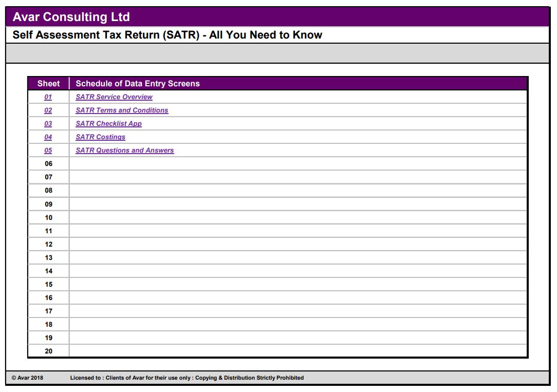
Task: Select sheet number '19' cell
Action: [x=49, y=338]
